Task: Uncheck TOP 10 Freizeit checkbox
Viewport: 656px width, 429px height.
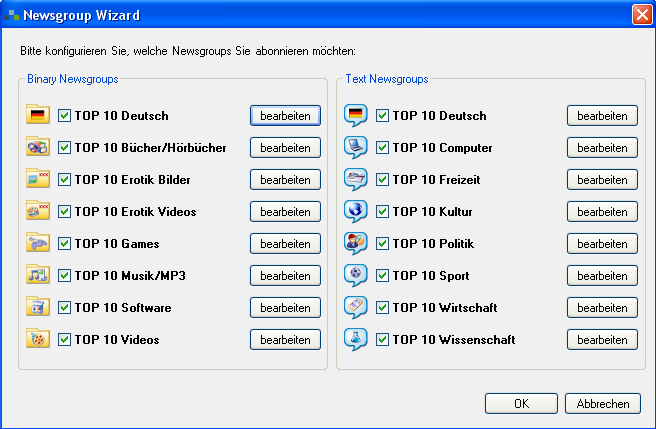Action: 382,180
